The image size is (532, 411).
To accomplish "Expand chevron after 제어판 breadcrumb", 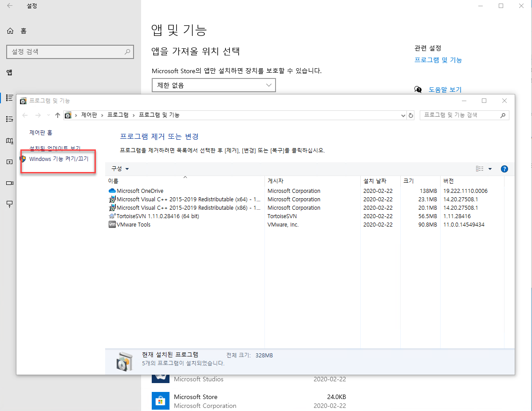I will click(x=102, y=115).
